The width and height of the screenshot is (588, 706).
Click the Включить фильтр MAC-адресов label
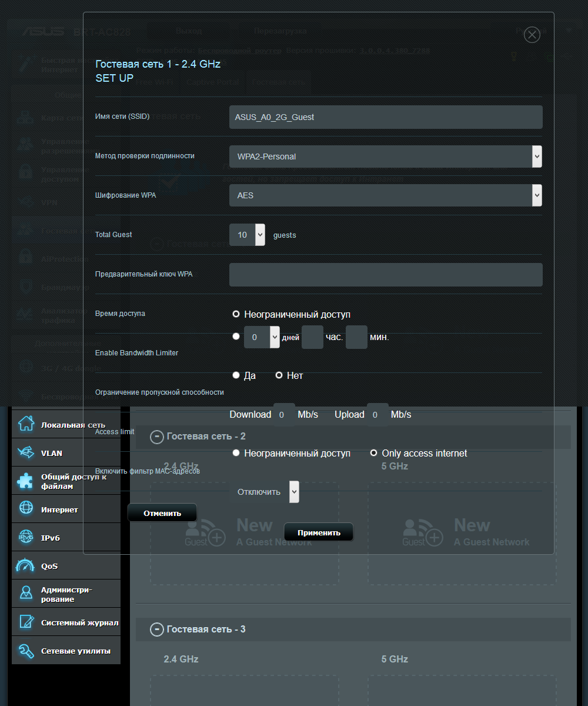pos(147,471)
